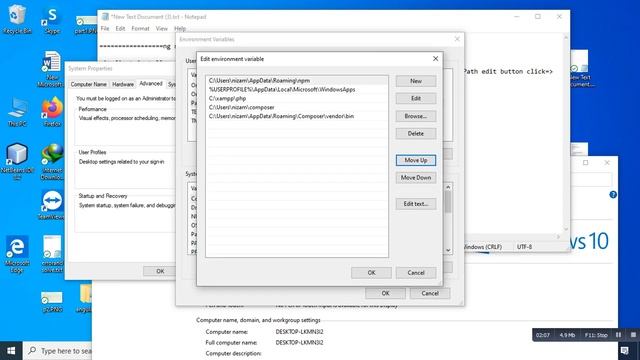This screenshot has width=640, height=360.
Task: Select the Advanced tab in System Properties
Action: pos(151,83)
